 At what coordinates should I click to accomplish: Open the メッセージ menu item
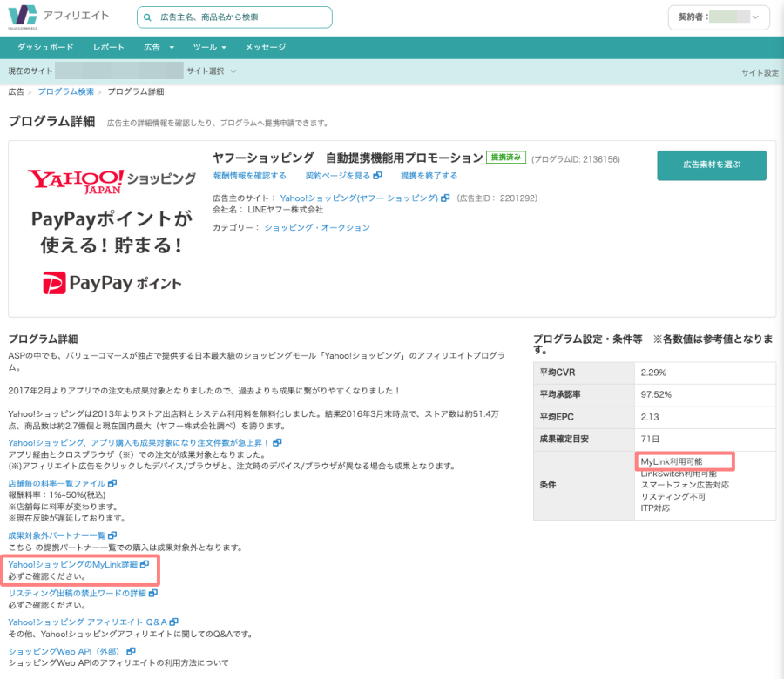266,47
